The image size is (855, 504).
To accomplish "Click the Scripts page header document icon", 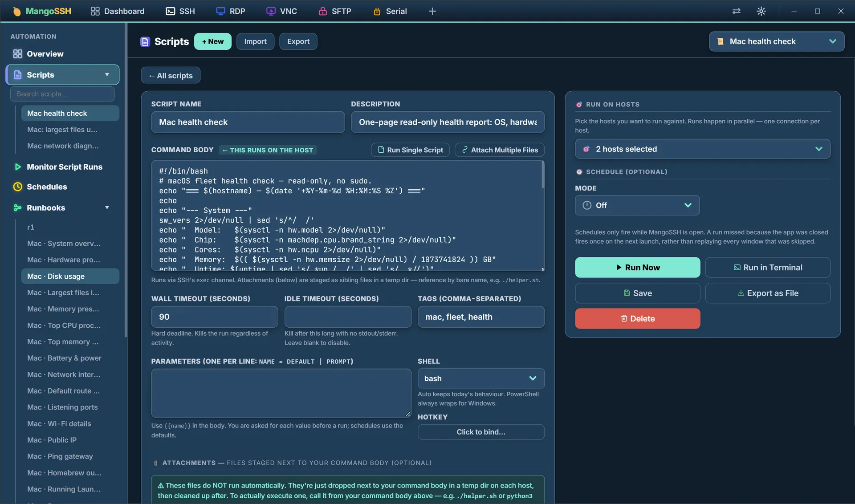I will tap(145, 41).
